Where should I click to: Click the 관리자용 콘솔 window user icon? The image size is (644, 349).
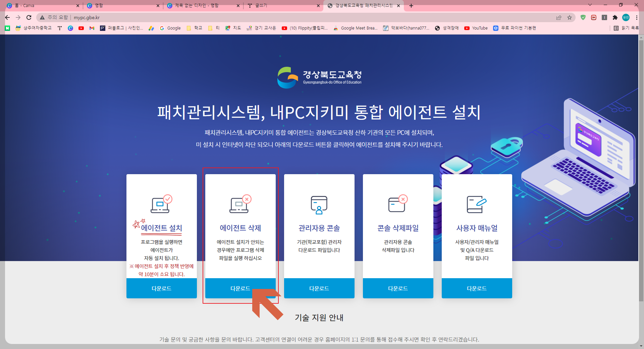click(319, 205)
